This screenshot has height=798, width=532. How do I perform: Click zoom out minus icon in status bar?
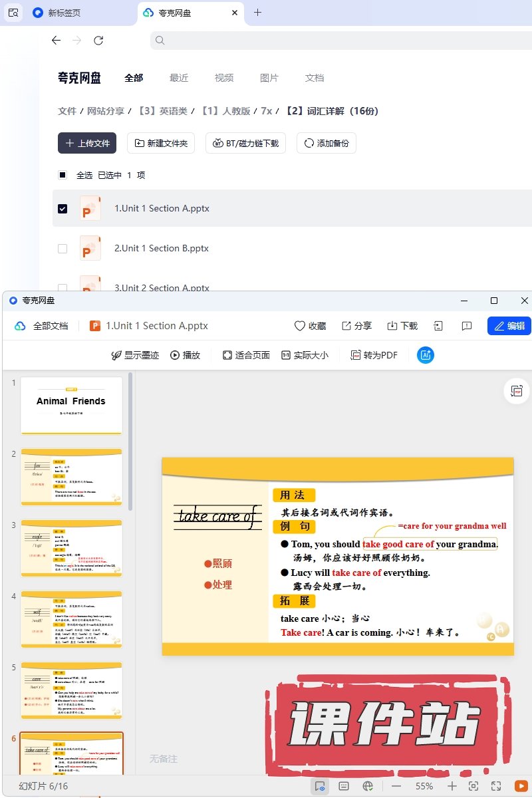[396, 786]
